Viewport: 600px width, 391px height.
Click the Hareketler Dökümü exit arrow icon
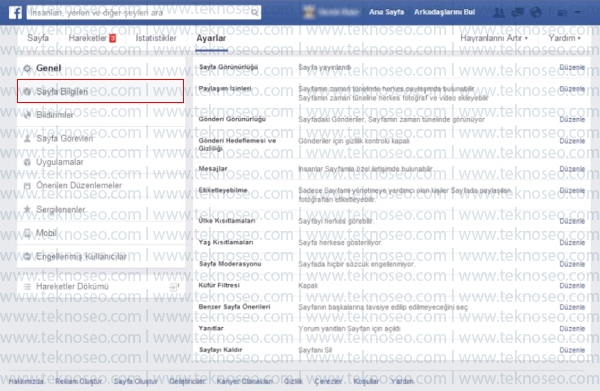[173, 287]
